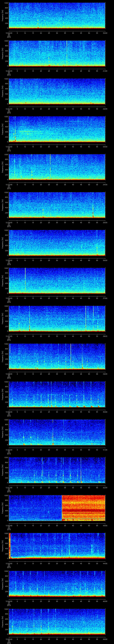Click the 12:45:00 start time label
The height and width of the screenshot is (644, 114).
click(x=9, y=639)
